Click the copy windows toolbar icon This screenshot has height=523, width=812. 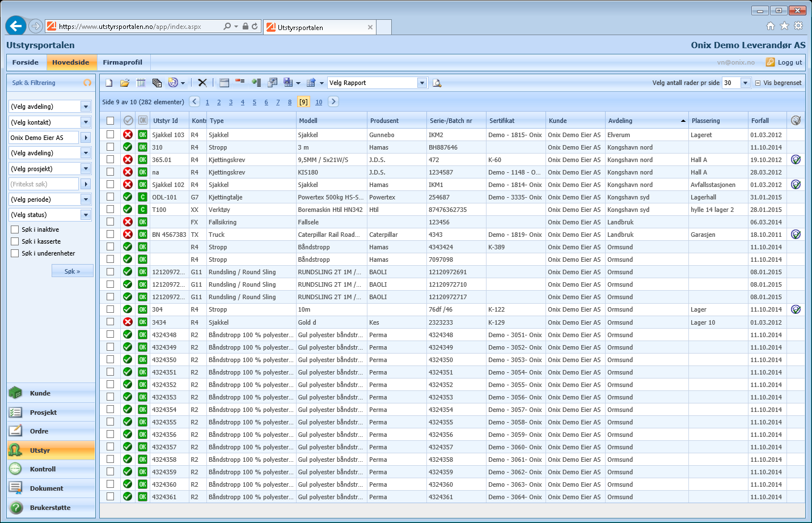coord(157,83)
